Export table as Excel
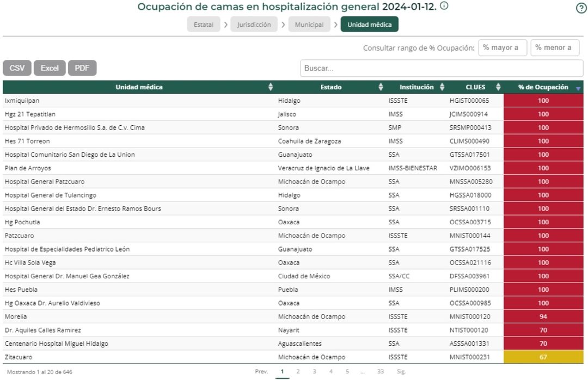The image size is (588, 380). 50,68
